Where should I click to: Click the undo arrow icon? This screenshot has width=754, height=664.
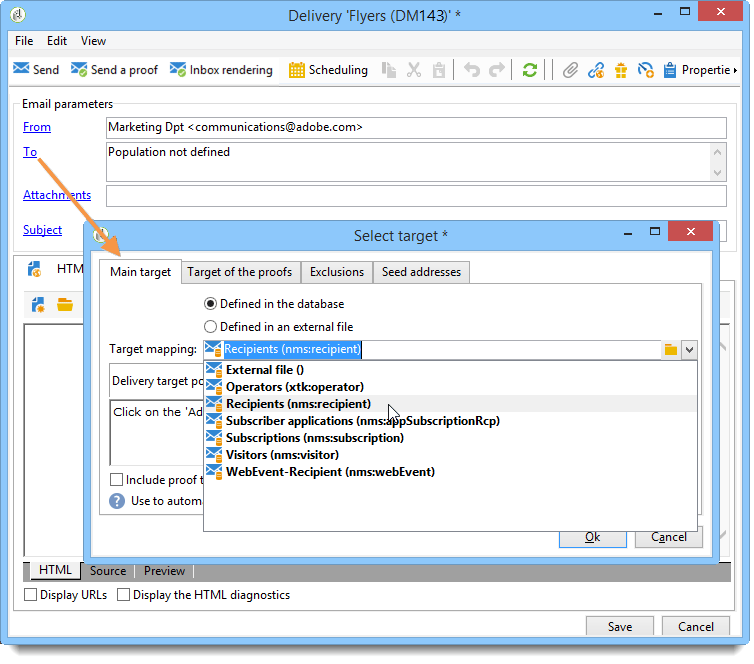472,70
